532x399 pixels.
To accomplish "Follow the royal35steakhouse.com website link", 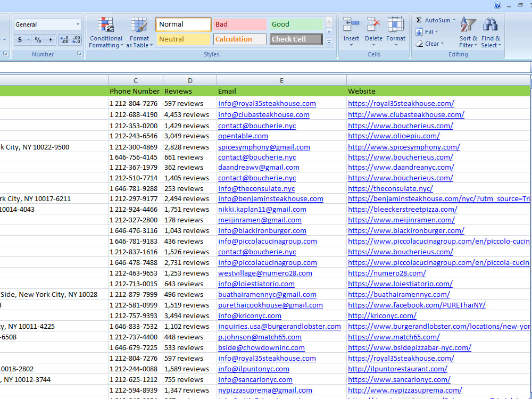I will 401,103.
